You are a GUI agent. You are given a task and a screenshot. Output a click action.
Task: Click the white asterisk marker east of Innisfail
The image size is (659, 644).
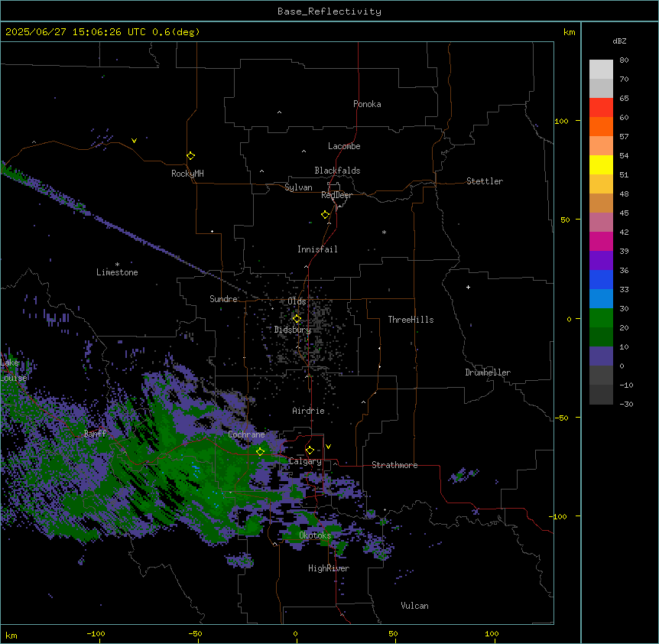tap(384, 233)
